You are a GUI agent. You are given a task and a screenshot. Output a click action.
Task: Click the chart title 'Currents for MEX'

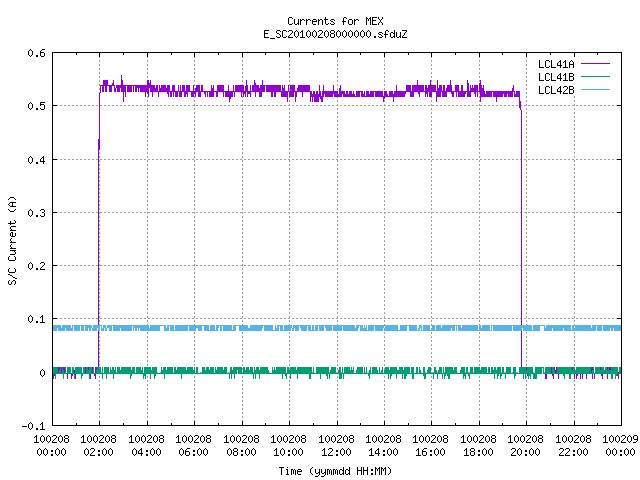[335, 21]
